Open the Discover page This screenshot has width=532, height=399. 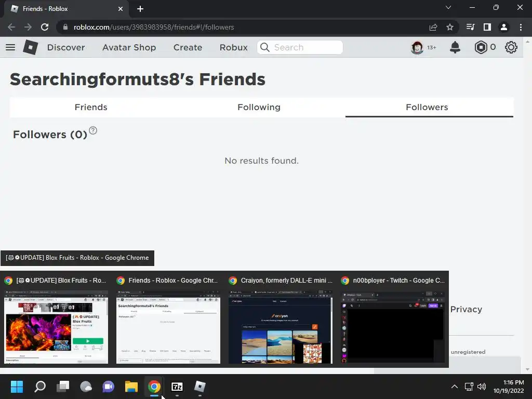tap(66, 47)
